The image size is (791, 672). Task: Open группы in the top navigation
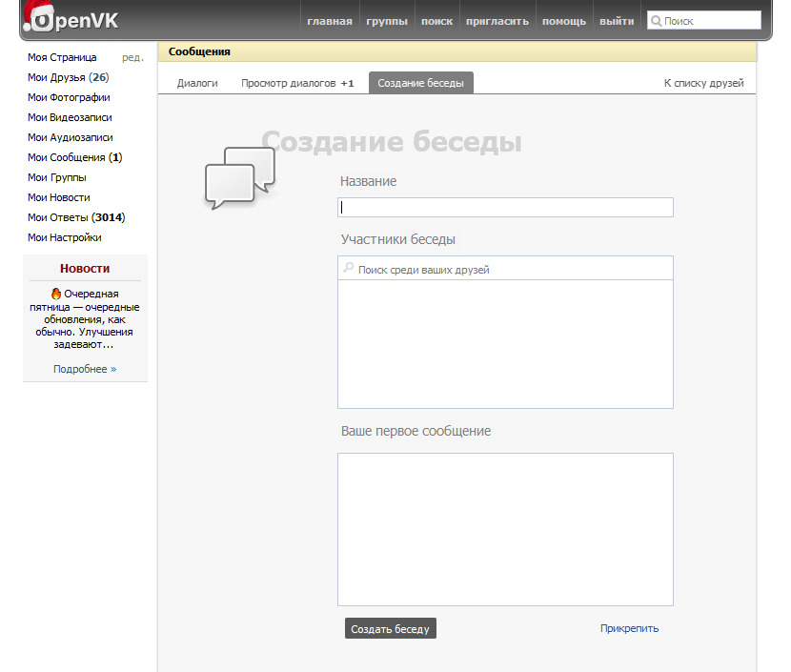click(387, 21)
